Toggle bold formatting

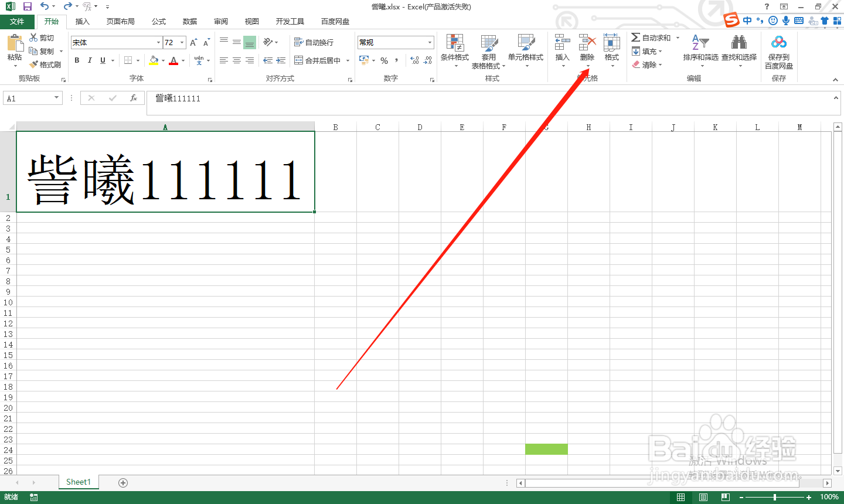(77, 60)
